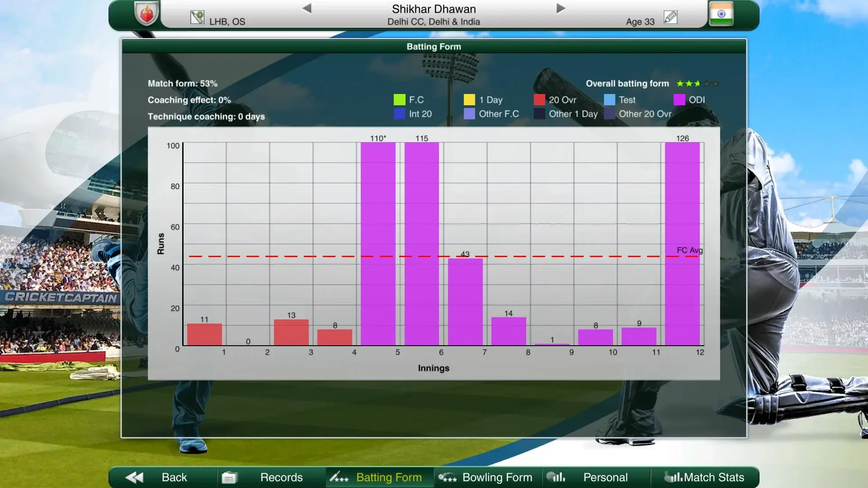Click the Back double-arrow icon
This screenshot has height=488, width=868.
134,477
